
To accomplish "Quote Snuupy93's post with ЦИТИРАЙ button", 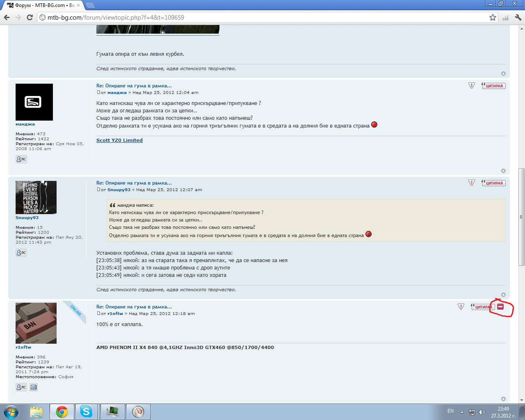I will point(494,183).
